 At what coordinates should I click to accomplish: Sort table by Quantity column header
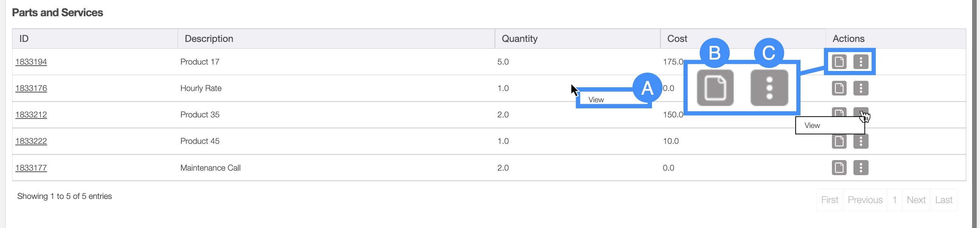point(519,39)
